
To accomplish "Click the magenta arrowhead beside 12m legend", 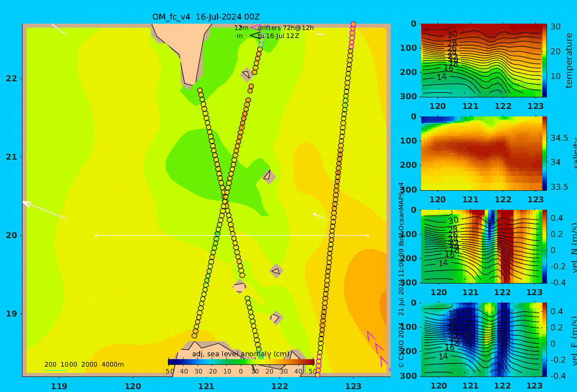I will click(x=254, y=28).
